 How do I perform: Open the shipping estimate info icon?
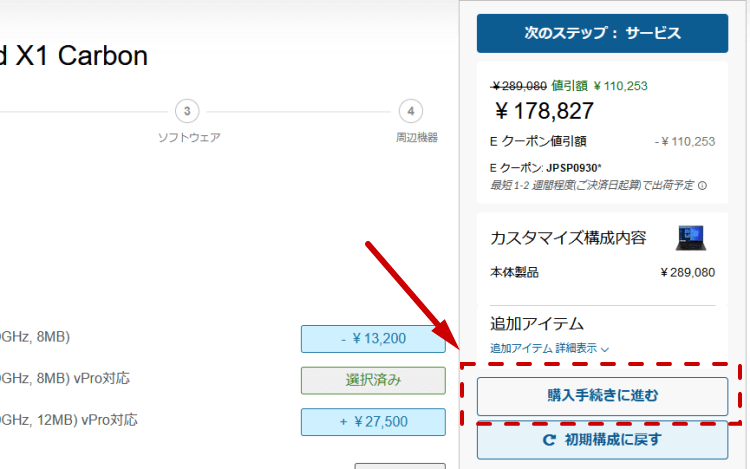[x=702, y=185]
